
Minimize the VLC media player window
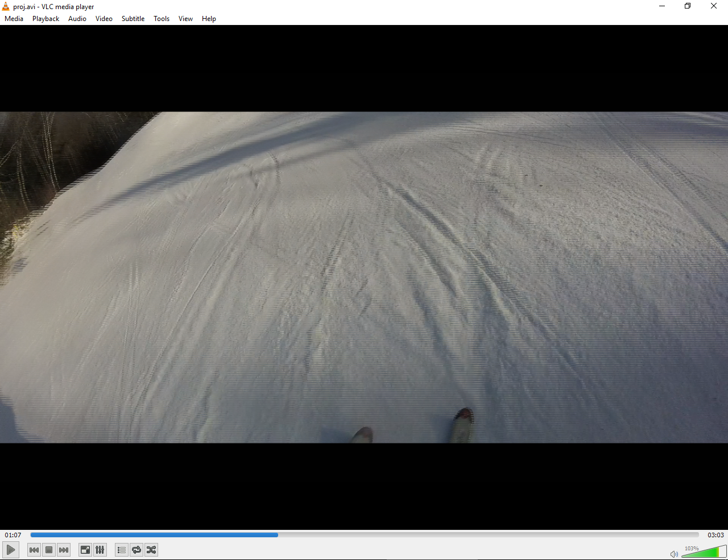pos(662,6)
